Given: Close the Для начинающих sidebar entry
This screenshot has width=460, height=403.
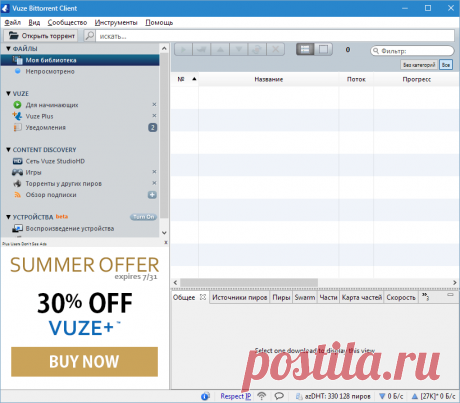Looking at the screenshot, I should pos(154,105).
